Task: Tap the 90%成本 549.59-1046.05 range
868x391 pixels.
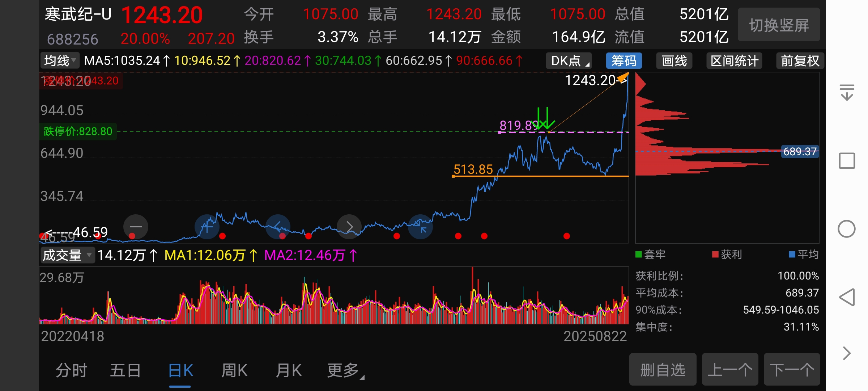Action: pyautogui.click(x=781, y=310)
